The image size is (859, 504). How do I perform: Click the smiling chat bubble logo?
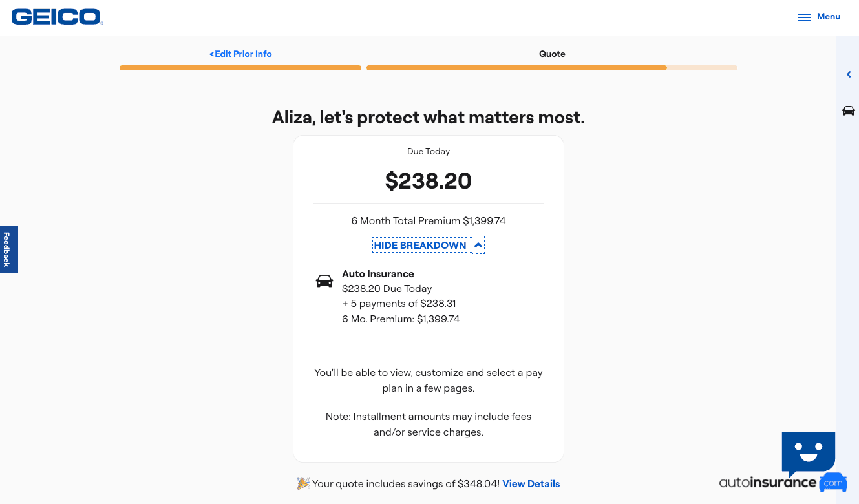808,454
